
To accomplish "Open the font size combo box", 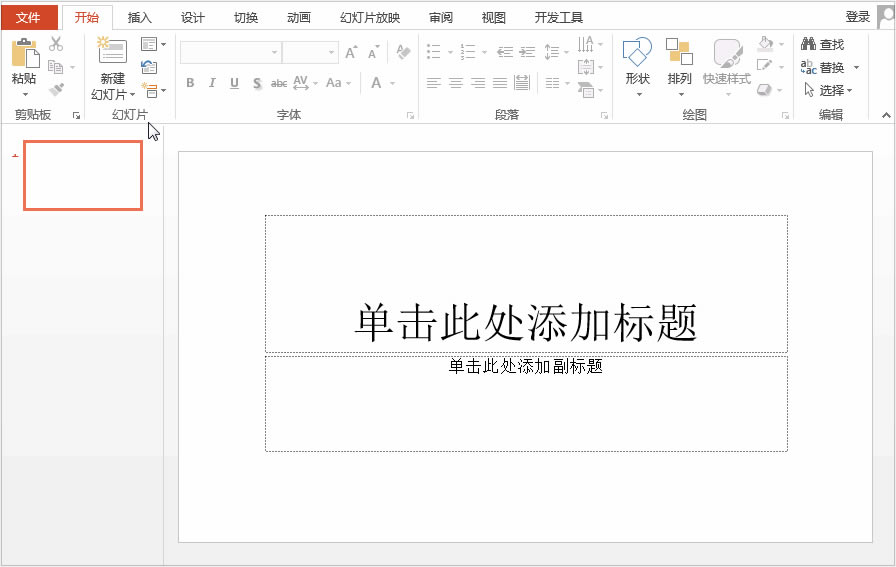I will click(310, 53).
